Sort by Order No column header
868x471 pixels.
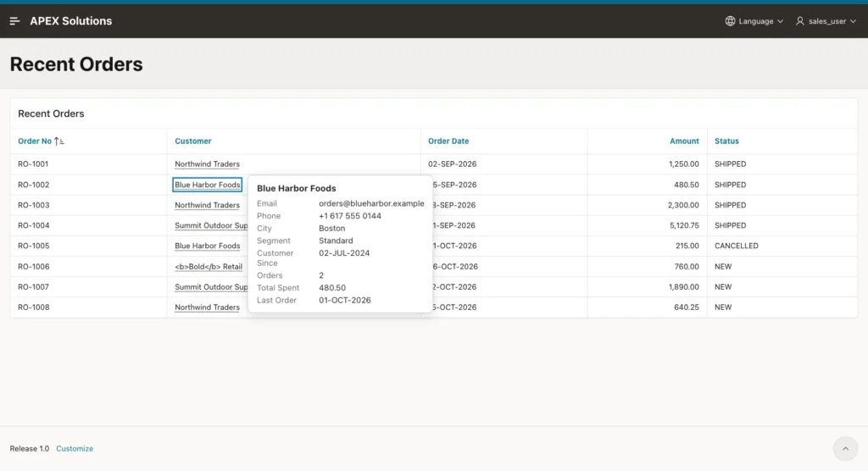[34, 141]
